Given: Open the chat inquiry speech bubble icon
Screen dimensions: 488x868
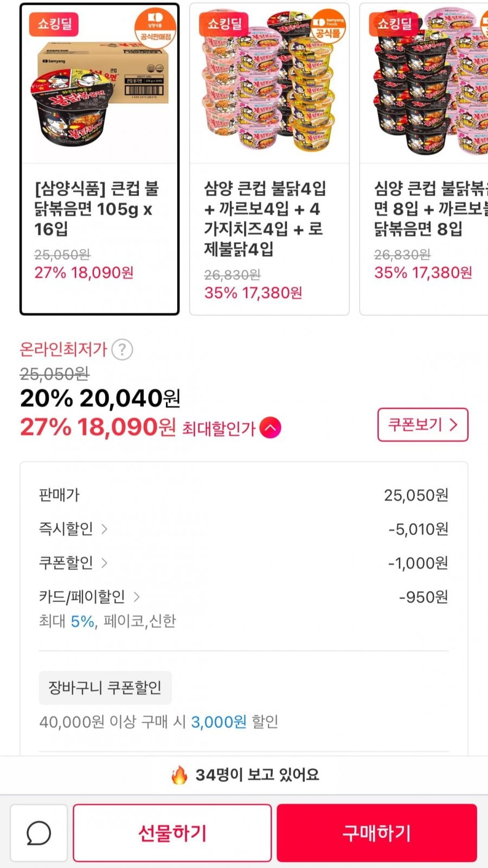Looking at the screenshot, I should (39, 833).
